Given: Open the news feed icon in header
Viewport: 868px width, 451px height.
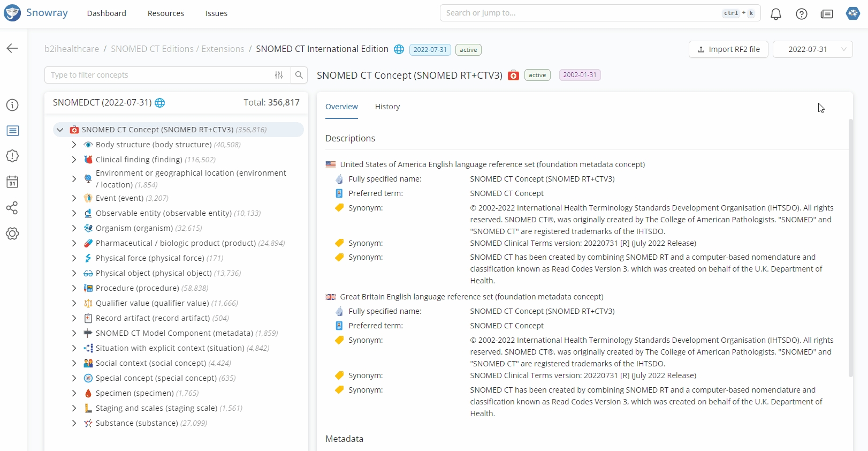Looking at the screenshot, I should pos(827,14).
